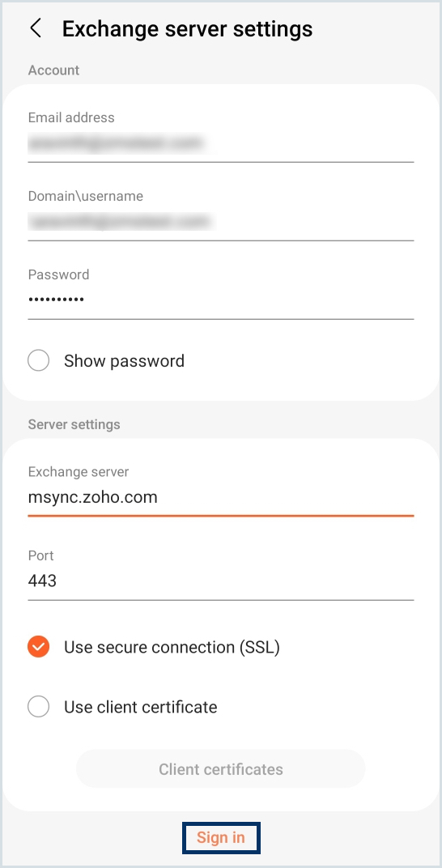Select the blurred email address value
The width and height of the screenshot is (442, 868).
[x=114, y=143]
